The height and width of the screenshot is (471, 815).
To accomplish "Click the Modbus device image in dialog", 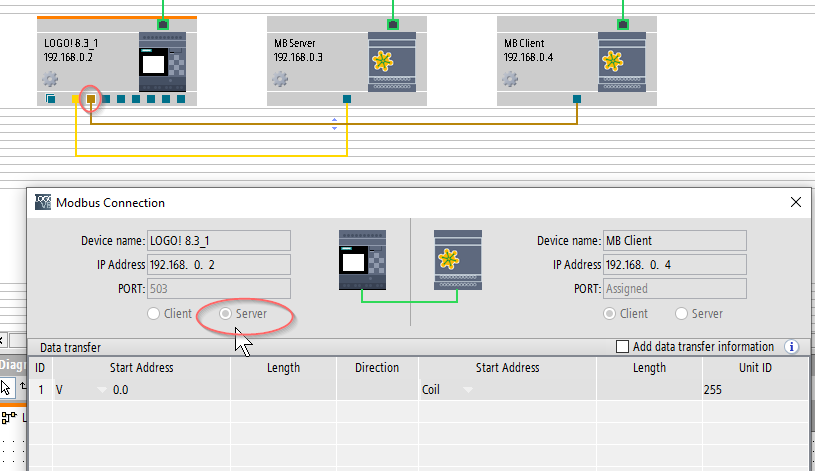I will pyautogui.click(x=458, y=260).
